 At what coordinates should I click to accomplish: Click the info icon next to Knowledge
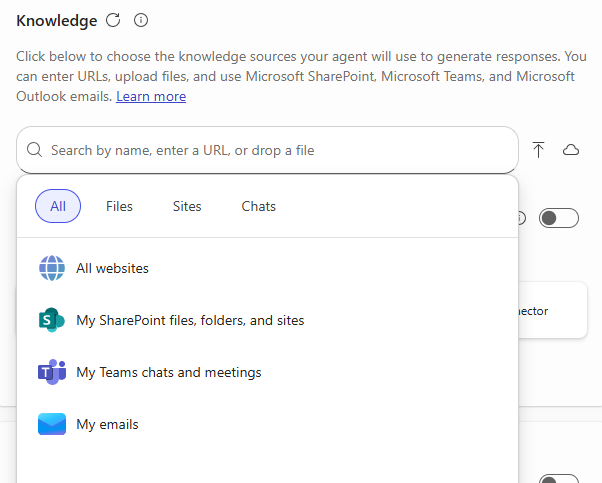click(141, 20)
